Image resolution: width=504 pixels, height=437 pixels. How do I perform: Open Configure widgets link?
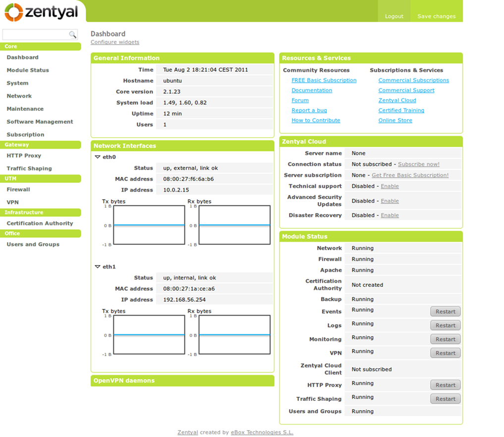pyautogui.click(x=115, y=42)
